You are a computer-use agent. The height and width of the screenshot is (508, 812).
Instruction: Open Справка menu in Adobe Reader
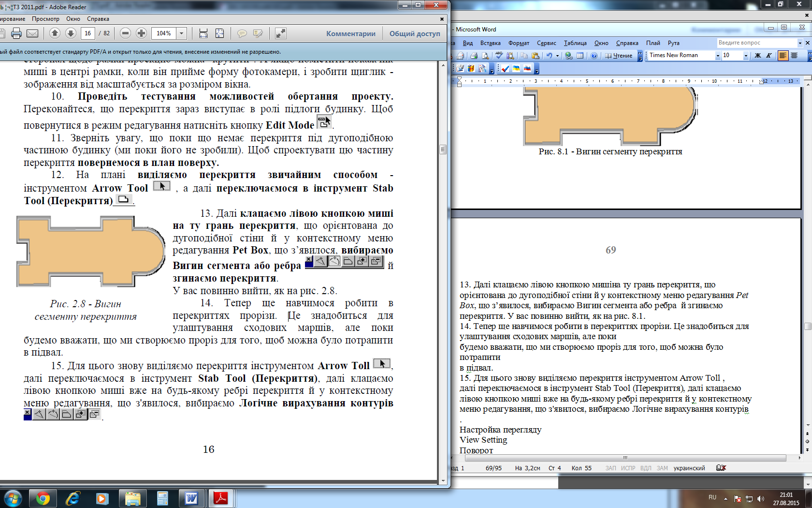[x=98, y=19]
